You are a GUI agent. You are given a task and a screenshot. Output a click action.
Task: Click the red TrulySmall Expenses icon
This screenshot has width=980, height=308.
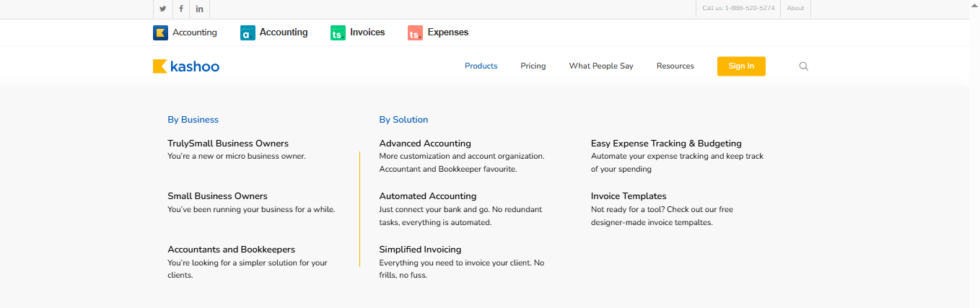point(415,32)
